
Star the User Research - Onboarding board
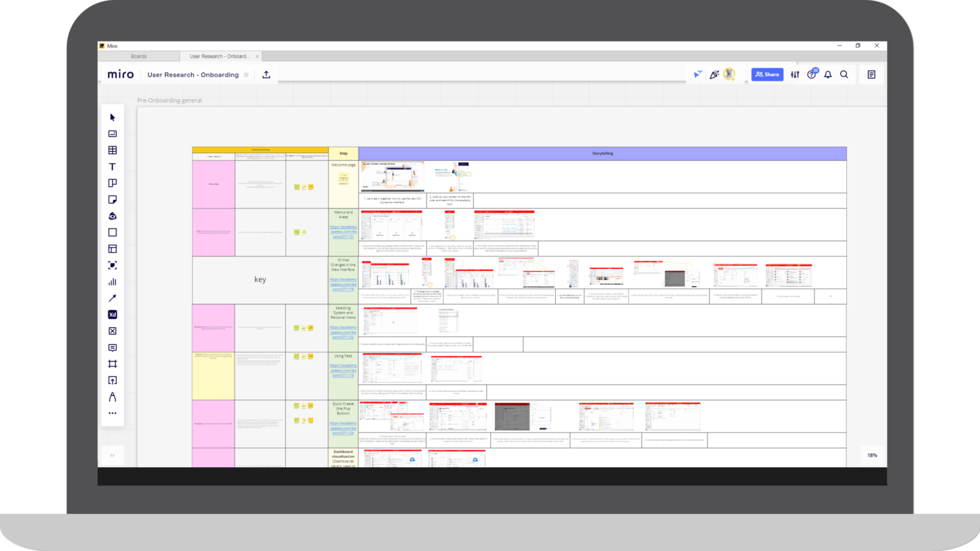coord(246,75)
